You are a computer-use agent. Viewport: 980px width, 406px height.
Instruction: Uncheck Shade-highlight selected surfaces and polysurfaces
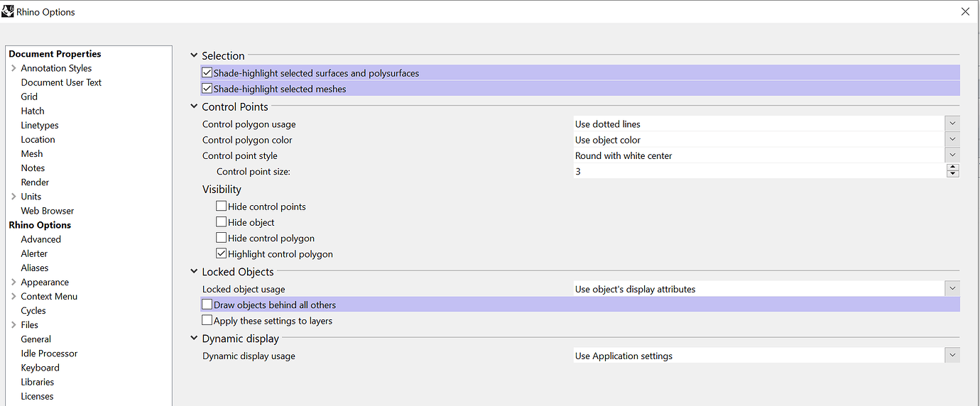pyautogui.click(x=207, y=72)
